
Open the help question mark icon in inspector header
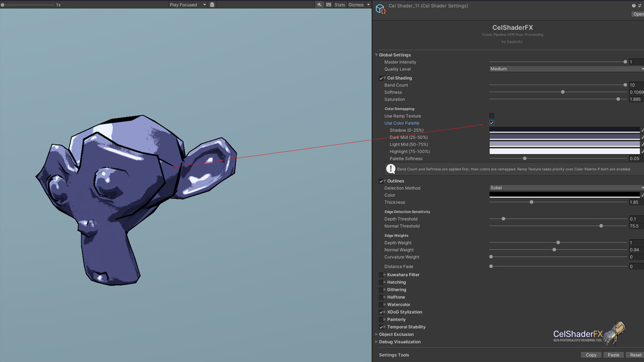click(x=634, y=5)
